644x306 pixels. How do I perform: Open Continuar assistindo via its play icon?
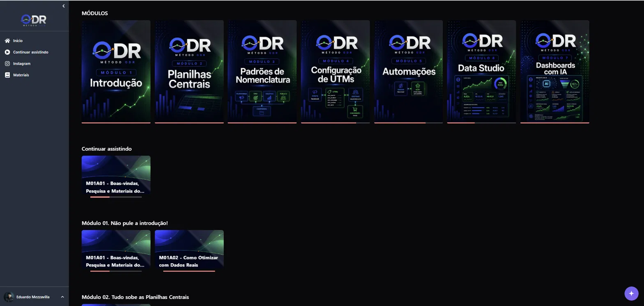pyautogui.click(x=7, y=52)
